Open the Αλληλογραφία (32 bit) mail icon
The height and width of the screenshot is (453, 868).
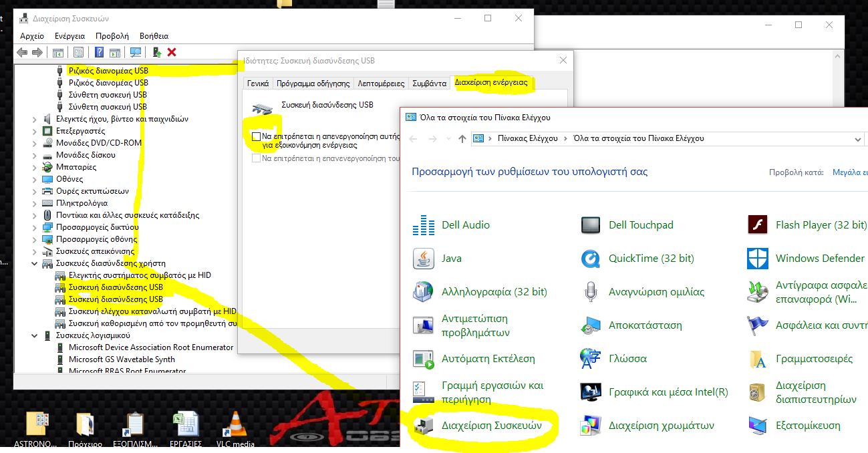[x=424, y=292]
